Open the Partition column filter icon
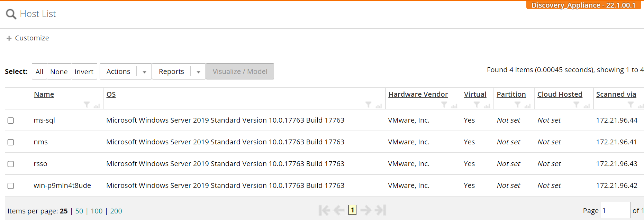 pyautogui.click(x=518, y=105)
